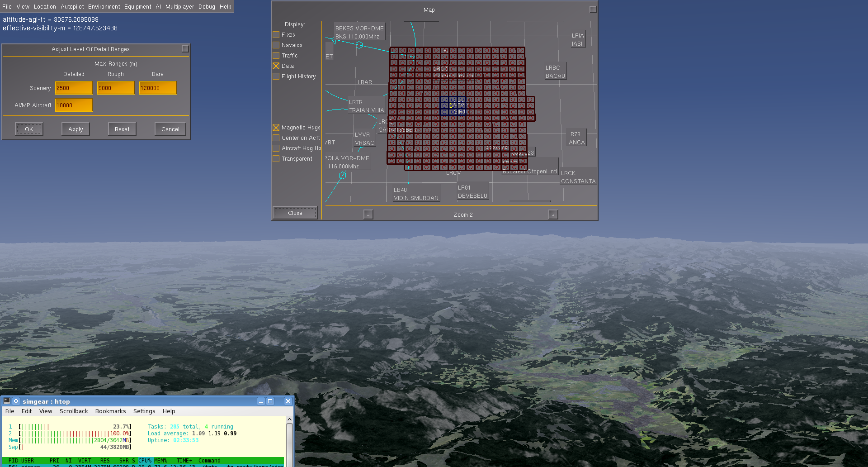Open the View menu in FlightGear
Screen dimensions: 868x467
coord(23,7)
